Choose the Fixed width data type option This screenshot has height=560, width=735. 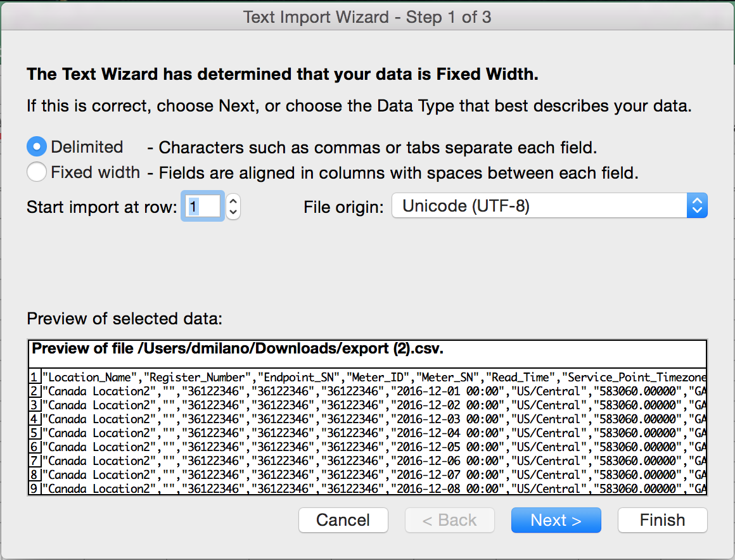(37, 172)
